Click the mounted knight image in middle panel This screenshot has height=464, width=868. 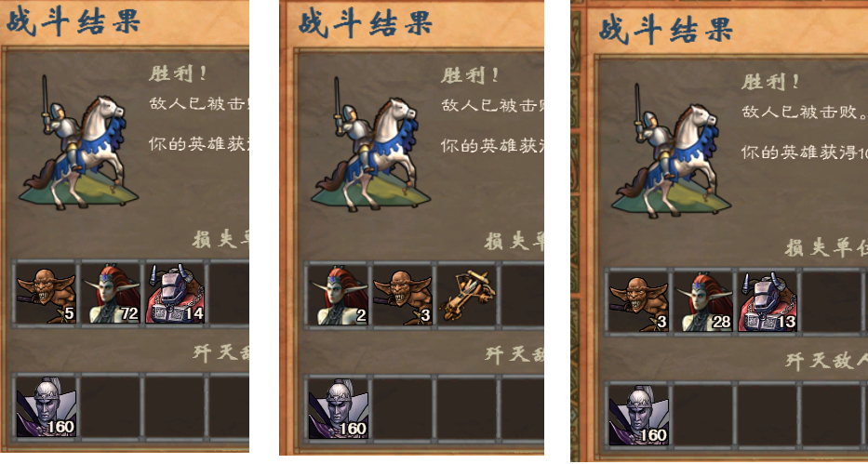[370, 144]
